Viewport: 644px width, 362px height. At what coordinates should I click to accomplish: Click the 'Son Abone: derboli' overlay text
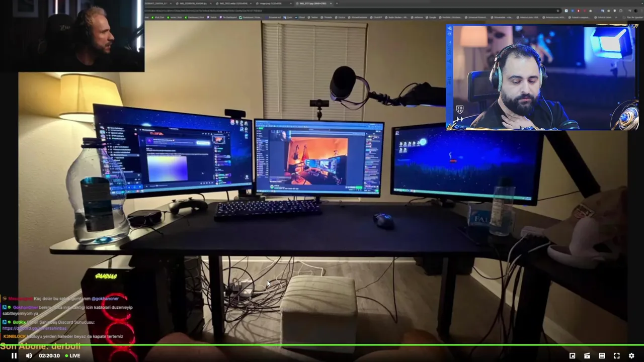click(40, 346)
